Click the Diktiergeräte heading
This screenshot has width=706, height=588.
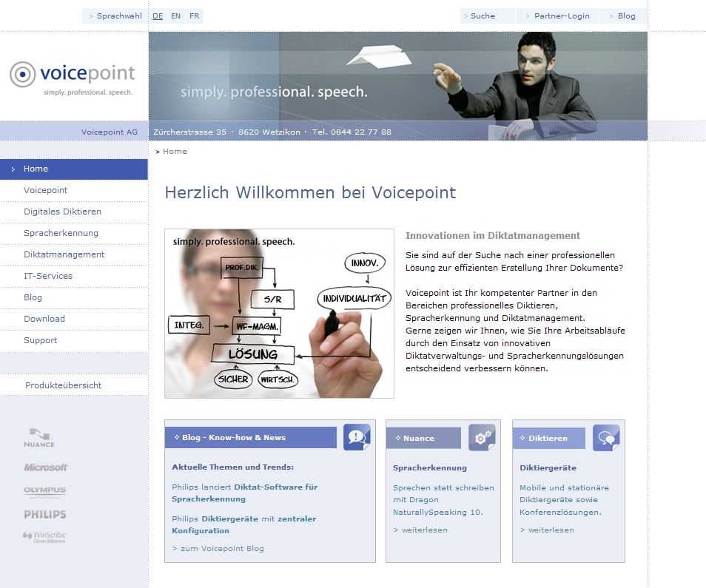(548, 468)
